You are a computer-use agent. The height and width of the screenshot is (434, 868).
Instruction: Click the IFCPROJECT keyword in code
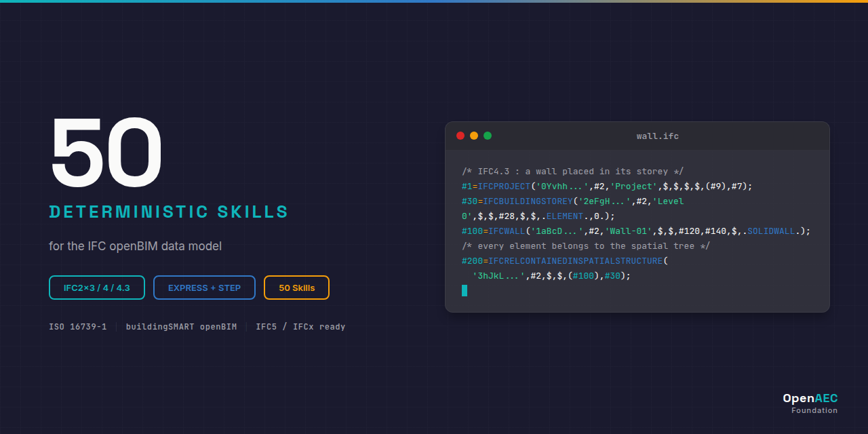tap(504, 186)
